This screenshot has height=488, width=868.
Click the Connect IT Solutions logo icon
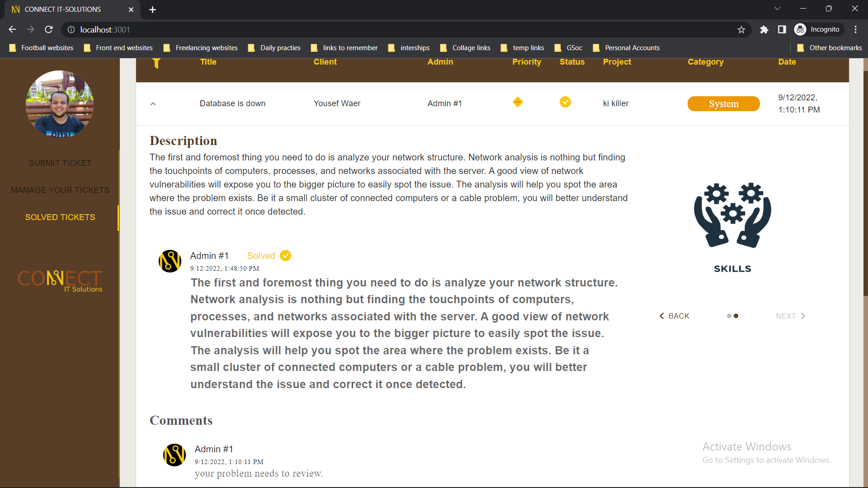tap(59, 281)
